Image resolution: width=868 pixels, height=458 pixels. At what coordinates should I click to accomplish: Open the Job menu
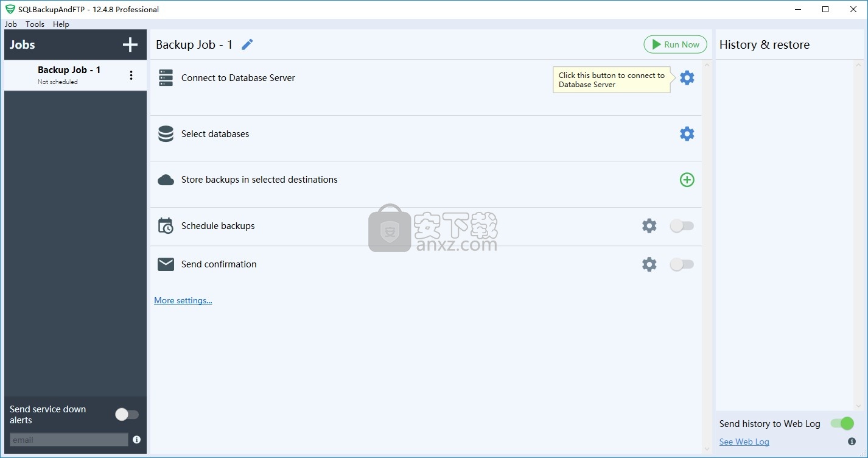pos(11,24)
